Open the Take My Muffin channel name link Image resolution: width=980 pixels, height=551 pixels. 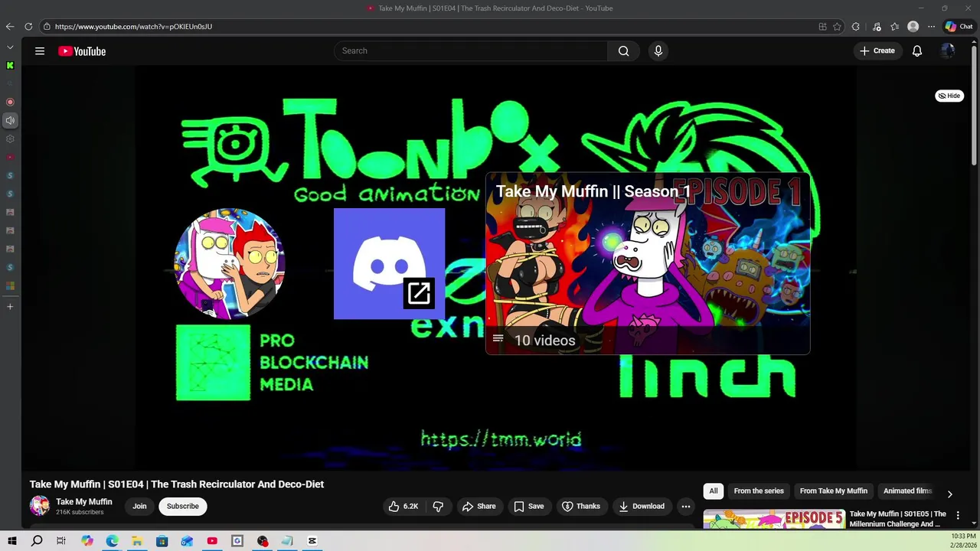click(x=84, y=502)
